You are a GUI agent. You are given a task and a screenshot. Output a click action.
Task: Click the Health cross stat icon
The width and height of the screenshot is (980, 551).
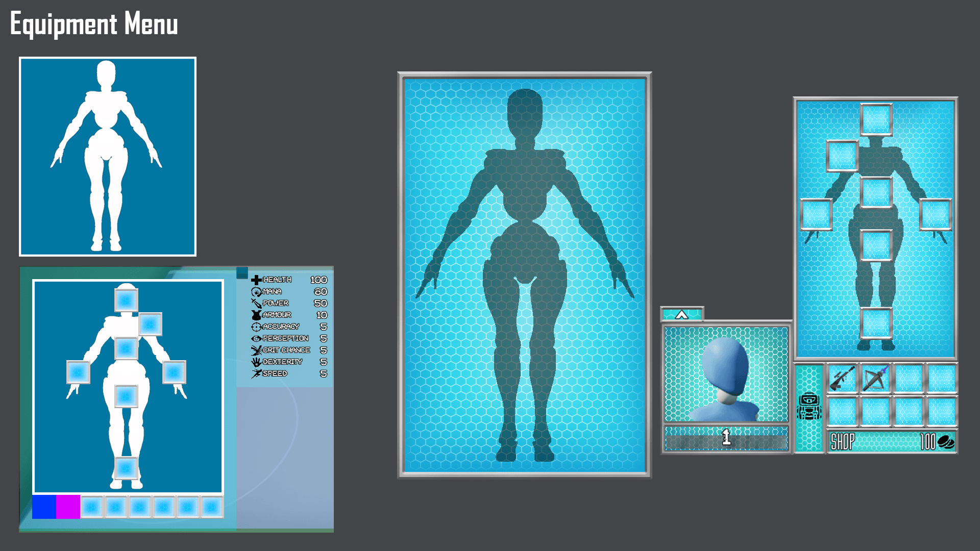(x=256, y=280)
